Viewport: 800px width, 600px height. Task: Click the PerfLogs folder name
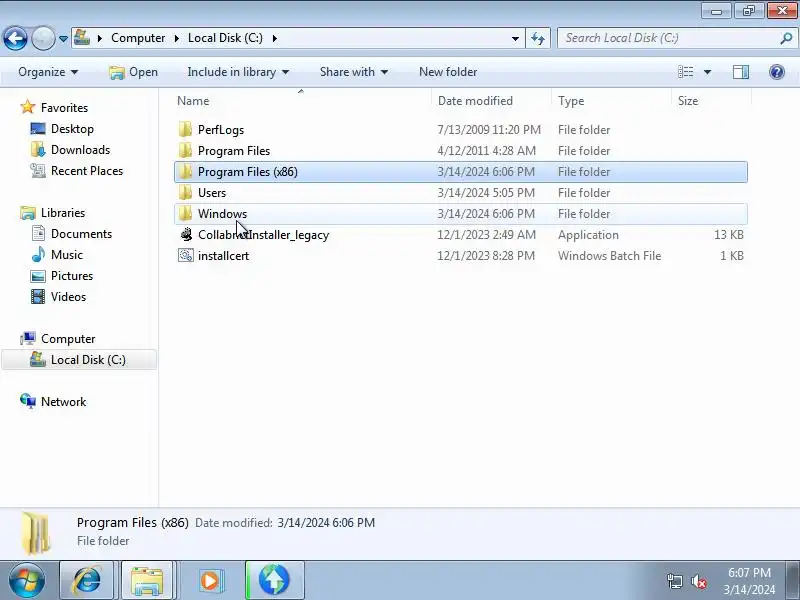click(x=221, y=130)
